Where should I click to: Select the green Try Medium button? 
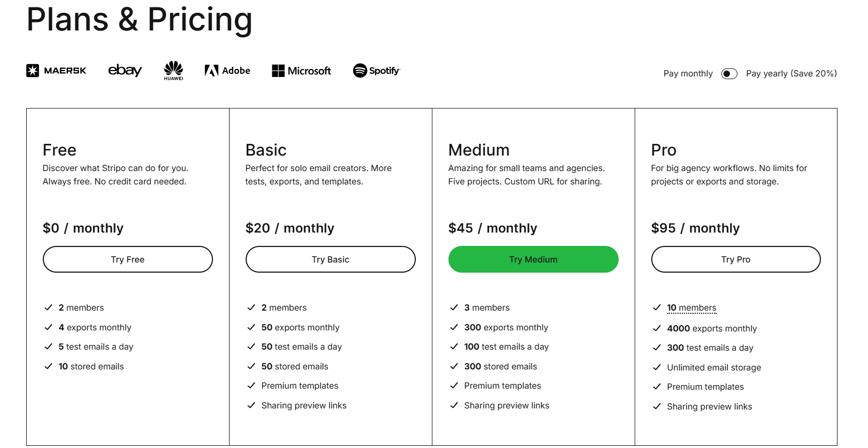(x=532, y=259)
